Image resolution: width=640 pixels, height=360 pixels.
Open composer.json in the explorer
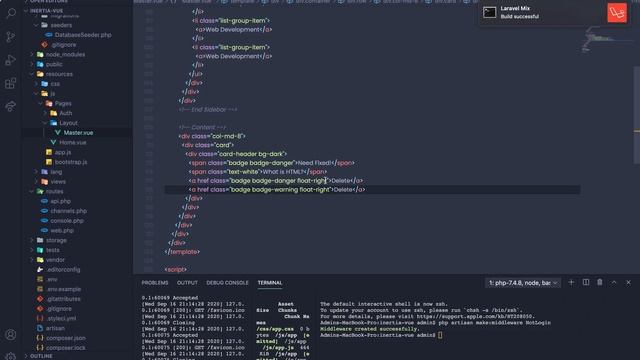pos(65,338)
